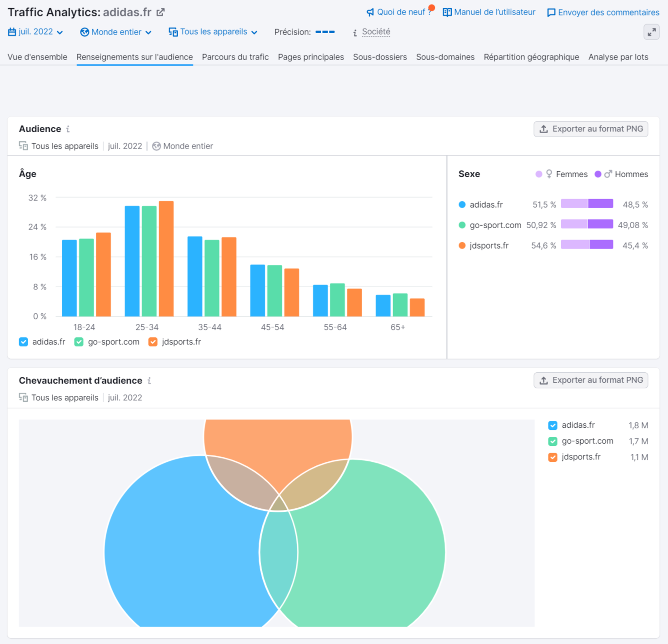Uncheck go-sport.com in age chart legend
Viewport: 668px width, 644px height.
tap(79, 342)
